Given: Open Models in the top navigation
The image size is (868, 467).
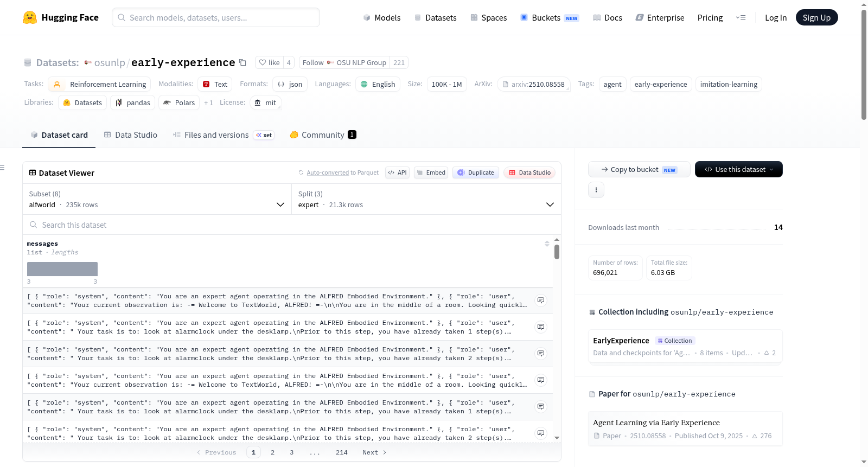Looking at the screenshot, I should coord(382,17).
